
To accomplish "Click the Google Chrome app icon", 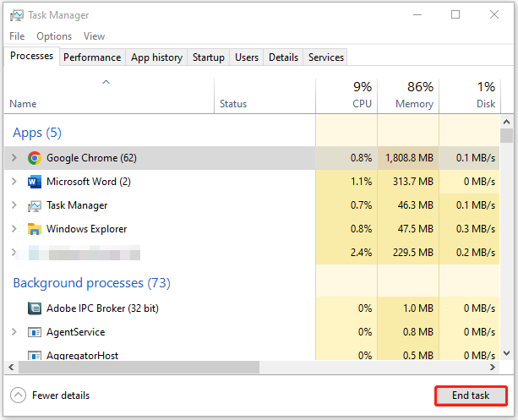I will 35,158.
